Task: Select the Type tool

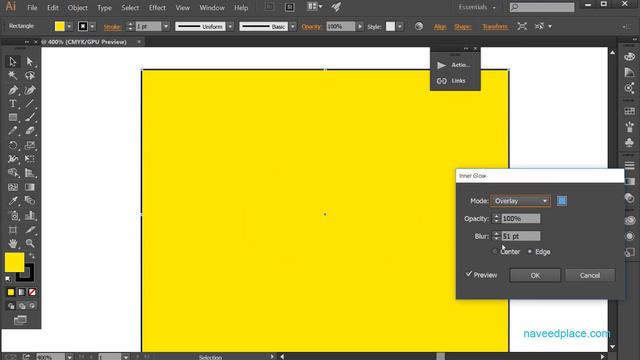Action: coord(13,104)
